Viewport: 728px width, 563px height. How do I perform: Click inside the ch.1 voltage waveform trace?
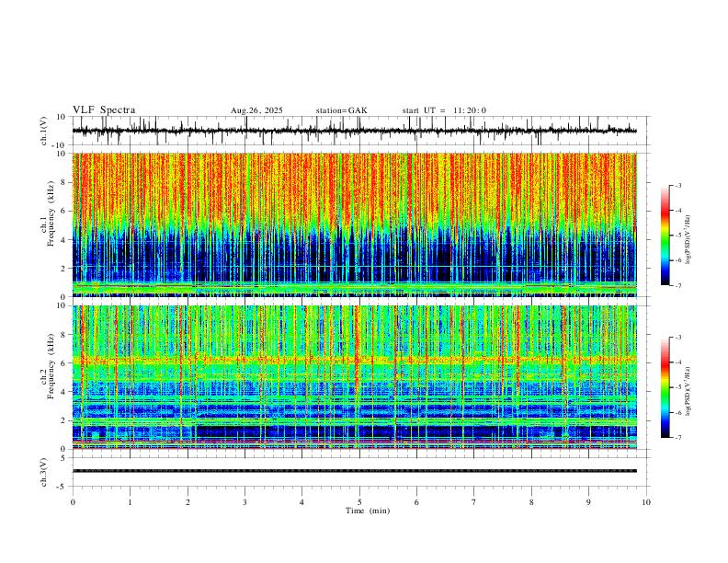pos(354,131)
